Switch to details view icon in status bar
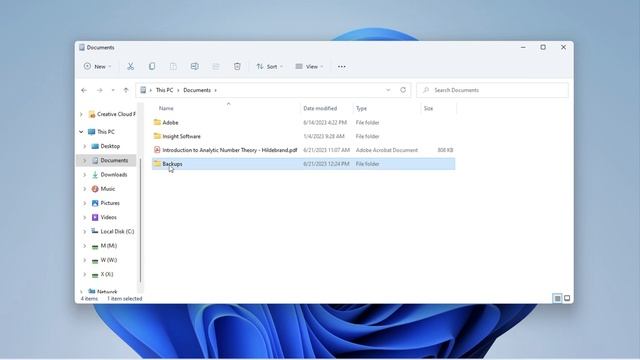The image size is (640, 360). (x=557, y=298)
